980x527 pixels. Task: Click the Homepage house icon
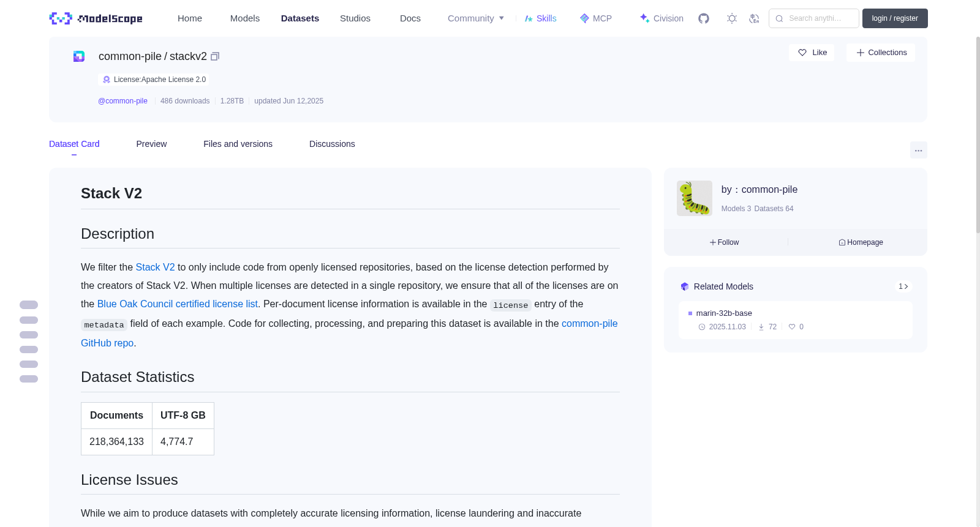point(842,242)
